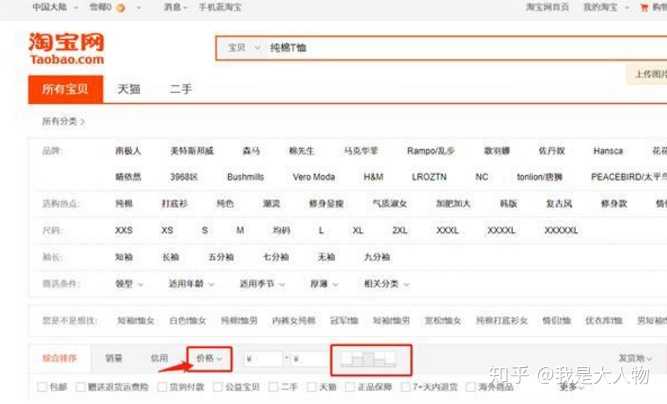Image resolution: width=667 pixels, height=404 pixels.
Task: Sort by 销量 sales
Action: point(114,358)
